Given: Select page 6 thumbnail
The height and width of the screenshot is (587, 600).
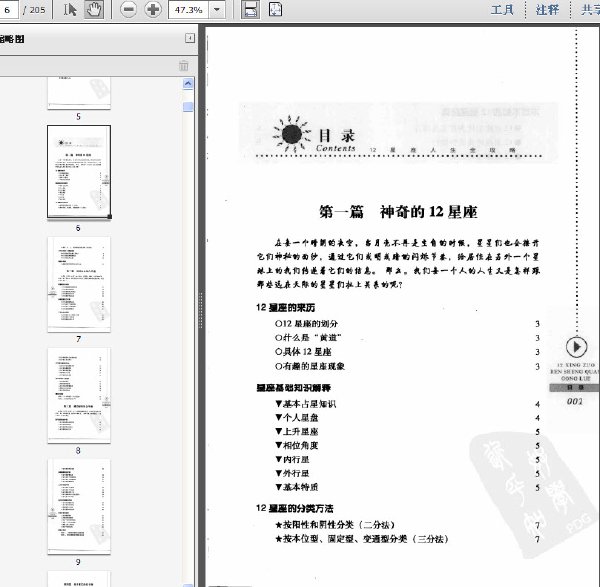Looking at the screenshot, I should (79, 171).
